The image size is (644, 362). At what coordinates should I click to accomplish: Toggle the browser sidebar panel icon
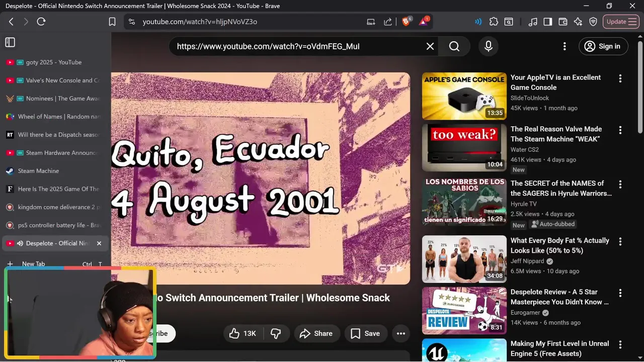click(x=548, y=22)
